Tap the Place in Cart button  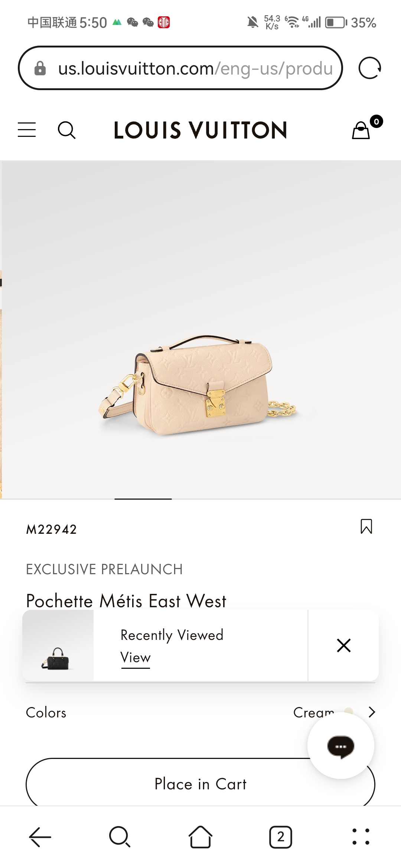click(200, 784)
